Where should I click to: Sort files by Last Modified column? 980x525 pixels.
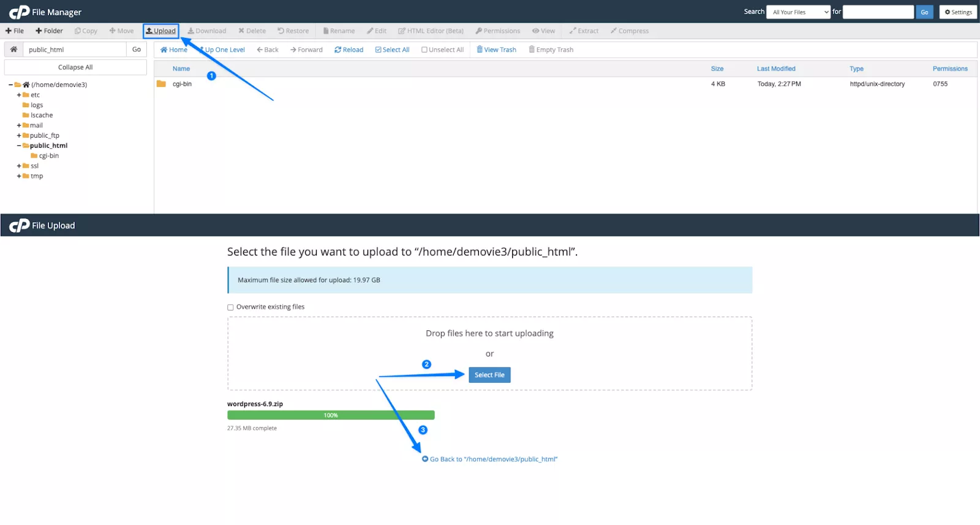[776, 69]
